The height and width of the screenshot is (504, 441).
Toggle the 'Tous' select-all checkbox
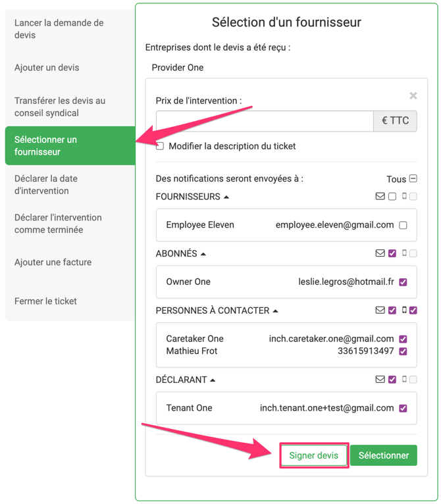click(x=413, y=179)
